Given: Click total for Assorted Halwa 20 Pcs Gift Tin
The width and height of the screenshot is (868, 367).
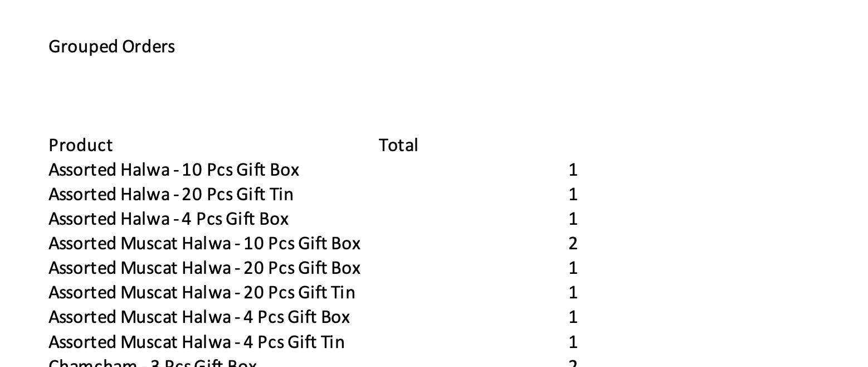Looking at the screenshot, I should (x=573, y=195).
